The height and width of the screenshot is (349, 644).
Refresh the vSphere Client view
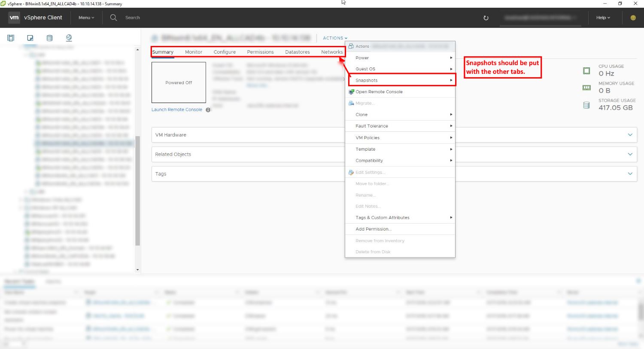486,18
